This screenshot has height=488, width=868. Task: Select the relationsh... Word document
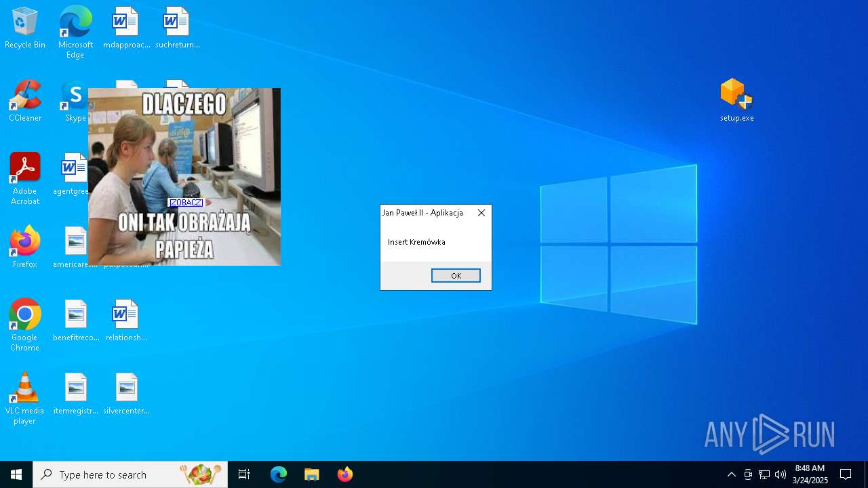[x=126, y=321]
